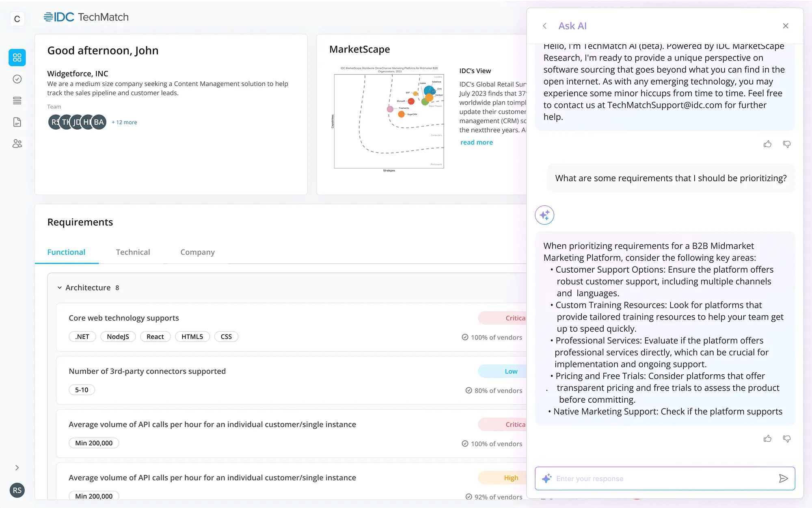Open the team people sidebar icon
This screenshot has width=812, height=508.
(17, 144)
